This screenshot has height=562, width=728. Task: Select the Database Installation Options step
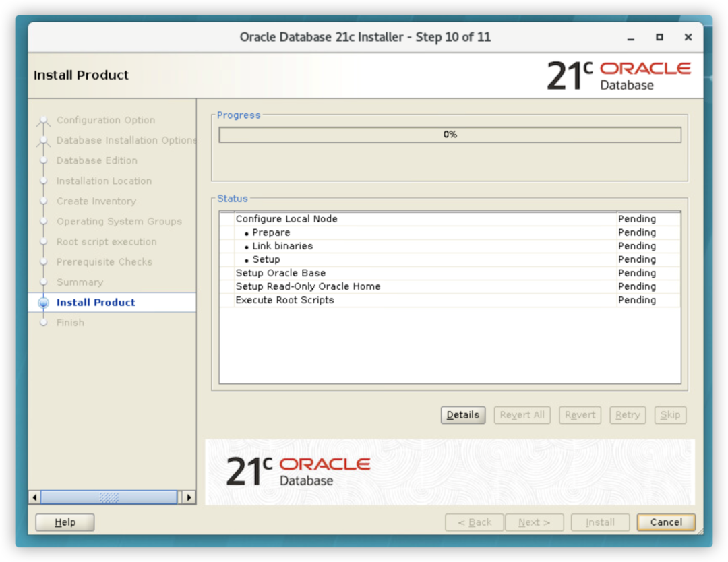[126, 140]
